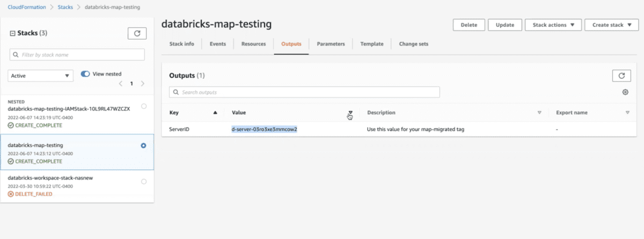Viewport: 644px width, 239px height.
Task: Sort outputs by Export name arrow
Action: click(x=627, y=113)
